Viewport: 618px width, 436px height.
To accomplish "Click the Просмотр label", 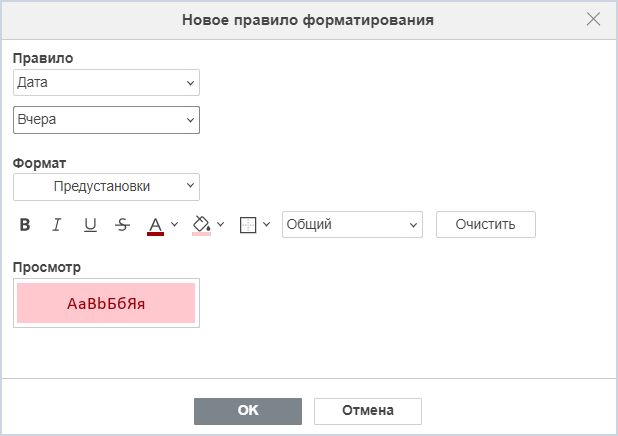I will coord(47,267).
